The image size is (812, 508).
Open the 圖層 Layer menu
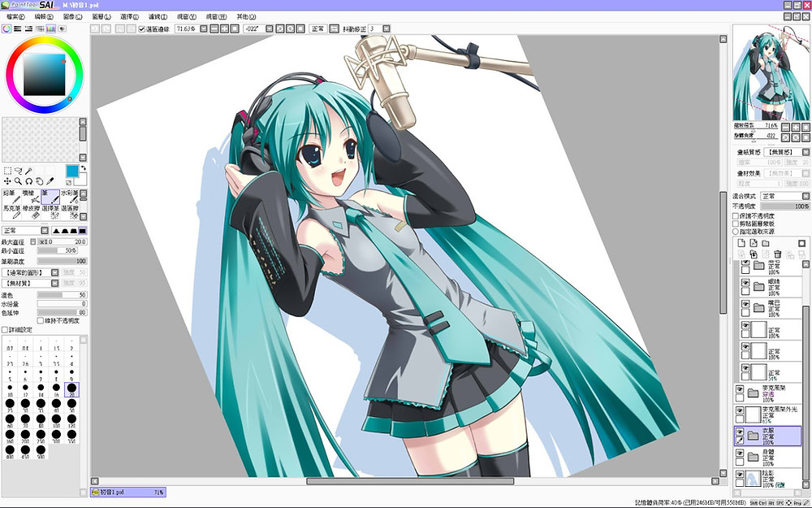click(101, 16)
